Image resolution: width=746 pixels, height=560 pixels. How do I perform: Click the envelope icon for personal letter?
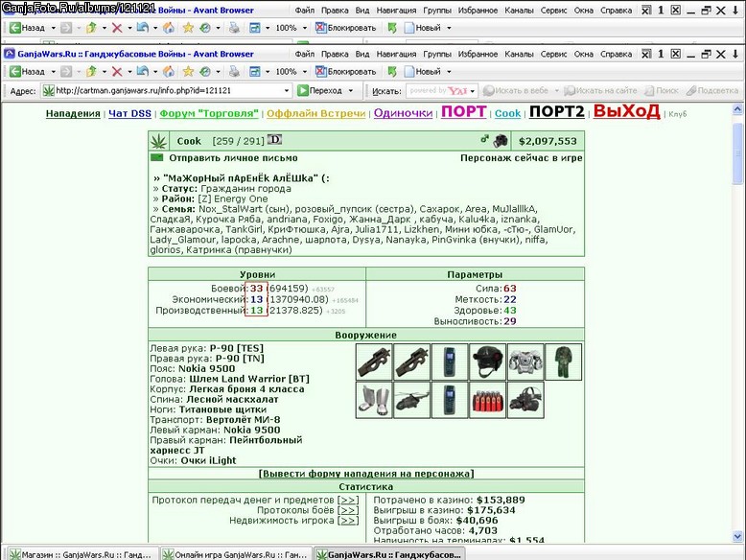click(x=156, y=157)
